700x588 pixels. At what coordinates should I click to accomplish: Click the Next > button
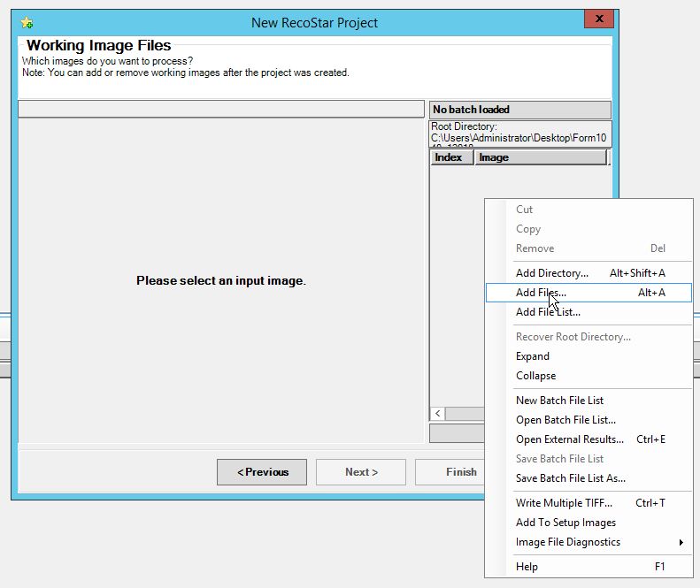[x=361, y=472]
